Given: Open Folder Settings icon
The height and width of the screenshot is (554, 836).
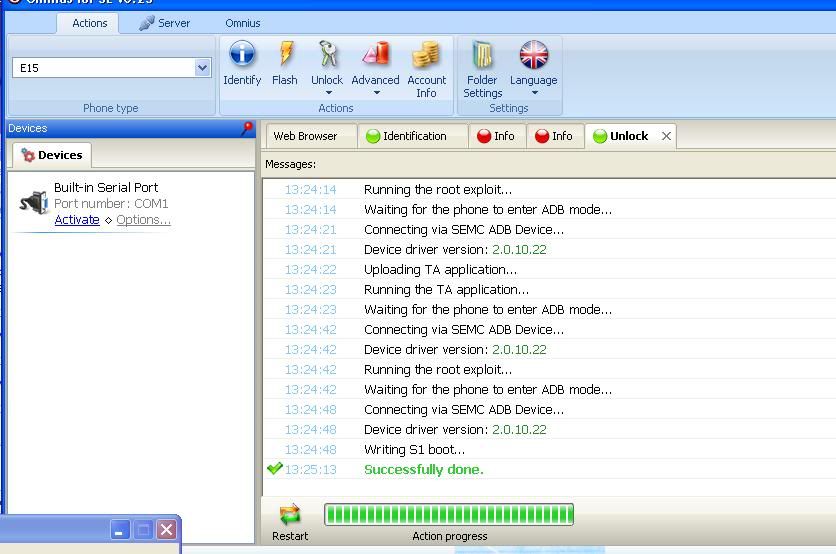Looking at the screenshot, I should pyautogui.click(x=482, y=55).
